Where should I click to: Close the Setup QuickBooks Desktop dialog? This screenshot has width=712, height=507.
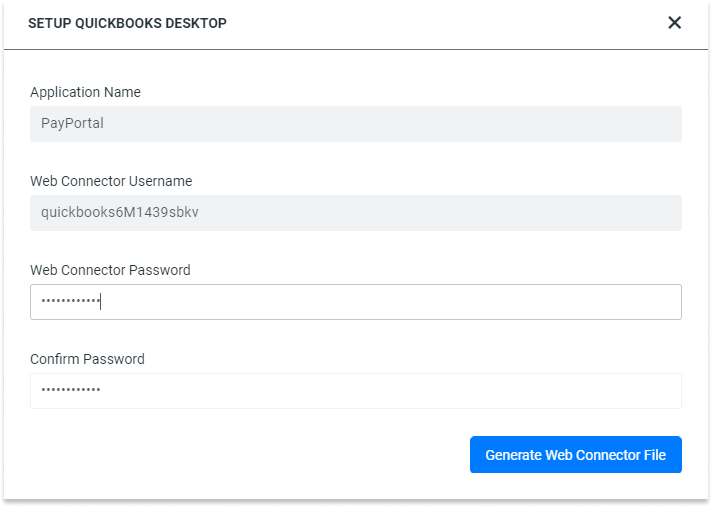674,22
